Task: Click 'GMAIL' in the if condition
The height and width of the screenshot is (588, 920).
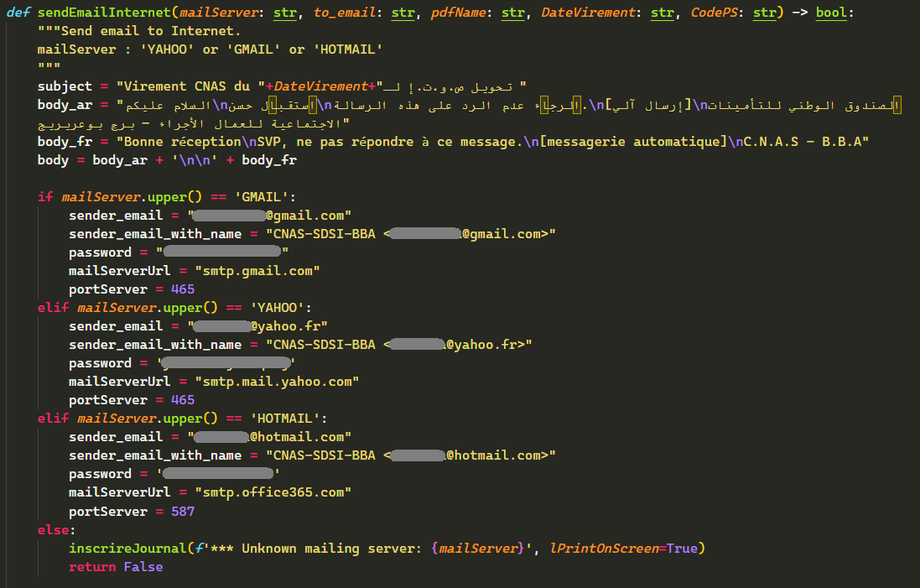Action: 261,197
